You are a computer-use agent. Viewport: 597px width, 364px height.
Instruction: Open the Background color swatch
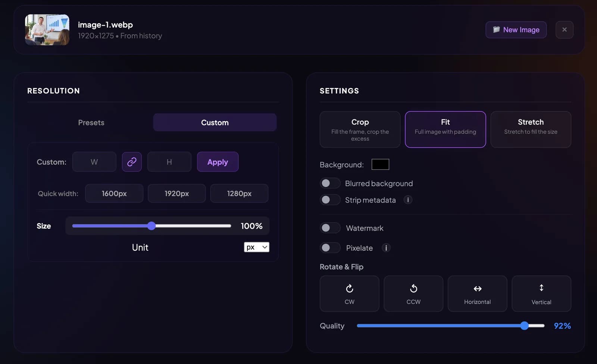tap(380, 164)
